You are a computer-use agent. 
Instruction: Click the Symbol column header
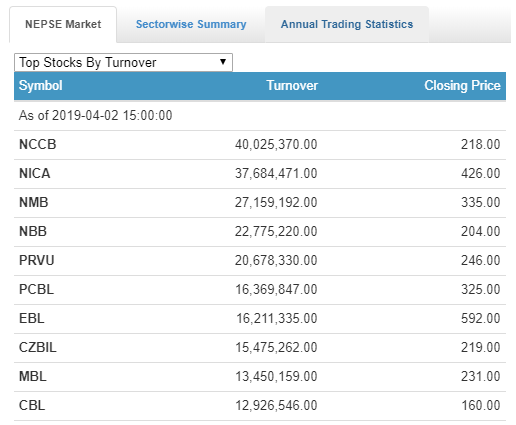coord(40,86)
